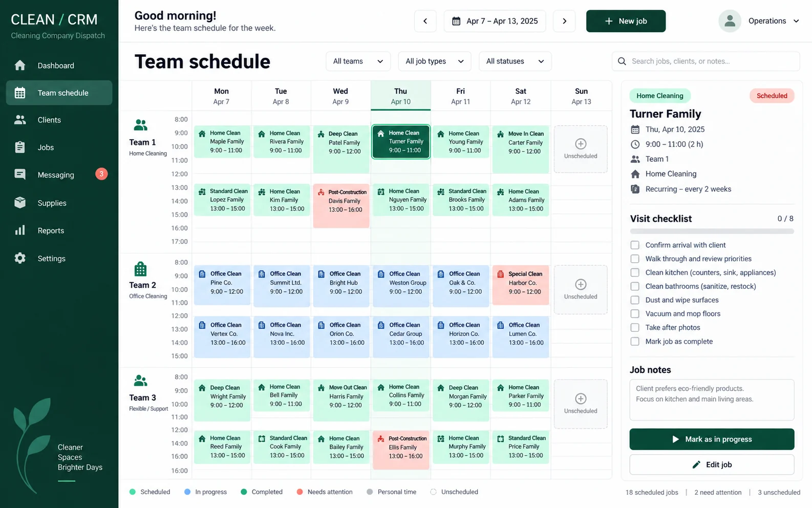Click the Job notes text area
Image resolution: width=812 pixels, height=508 pixels.
tap(712, 400)
